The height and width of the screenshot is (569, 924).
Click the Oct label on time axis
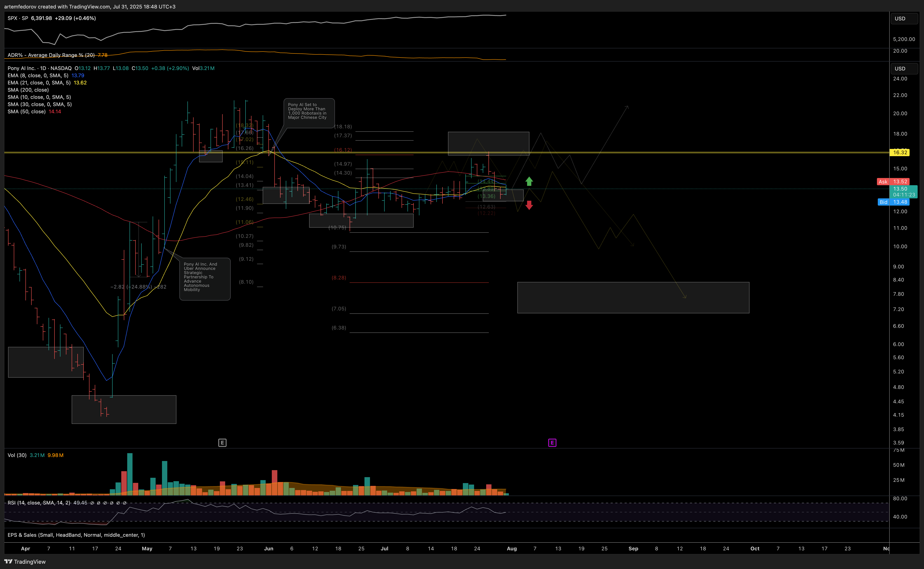755,548
